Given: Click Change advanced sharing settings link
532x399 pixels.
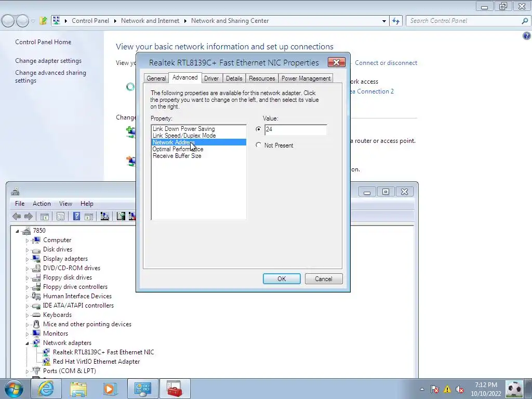Looking at the screenshot, I should [x=50, y=76].
